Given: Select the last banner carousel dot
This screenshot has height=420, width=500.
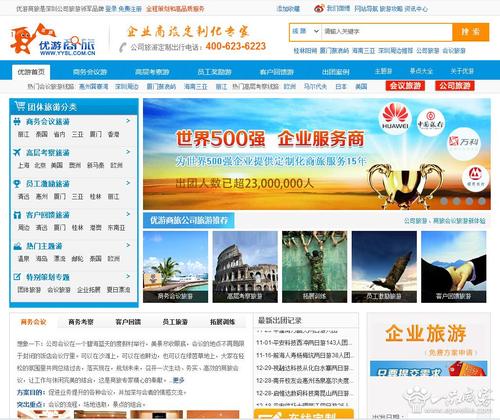Looking at the screenshot, I should [482, 201].
